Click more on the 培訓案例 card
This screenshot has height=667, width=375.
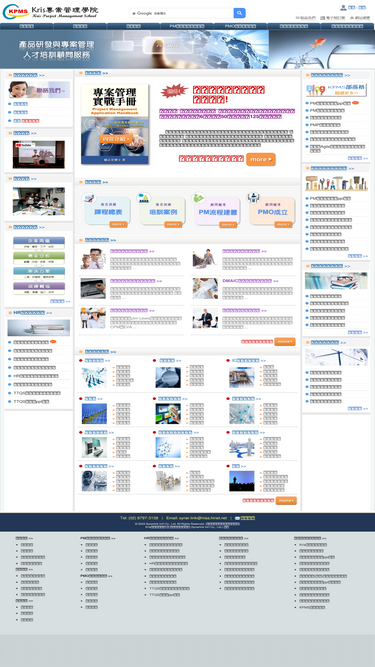[x=173, y=224]
